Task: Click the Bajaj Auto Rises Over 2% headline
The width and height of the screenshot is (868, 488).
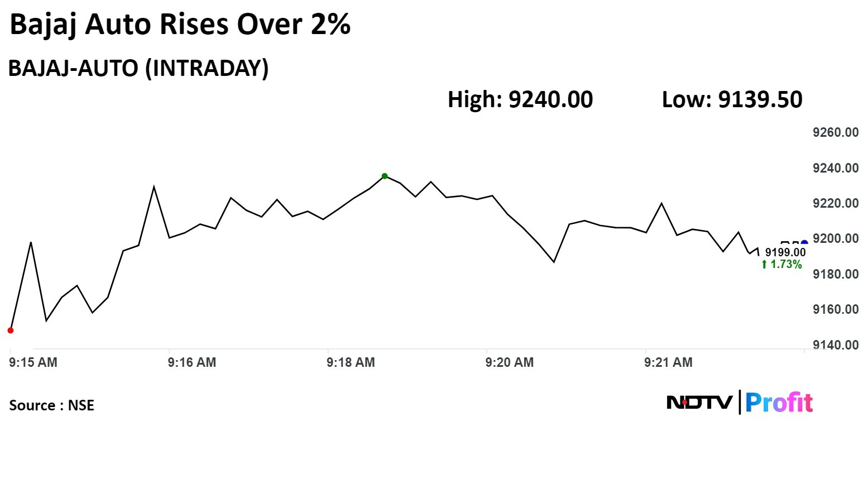Action: click(x=180, y=25)
